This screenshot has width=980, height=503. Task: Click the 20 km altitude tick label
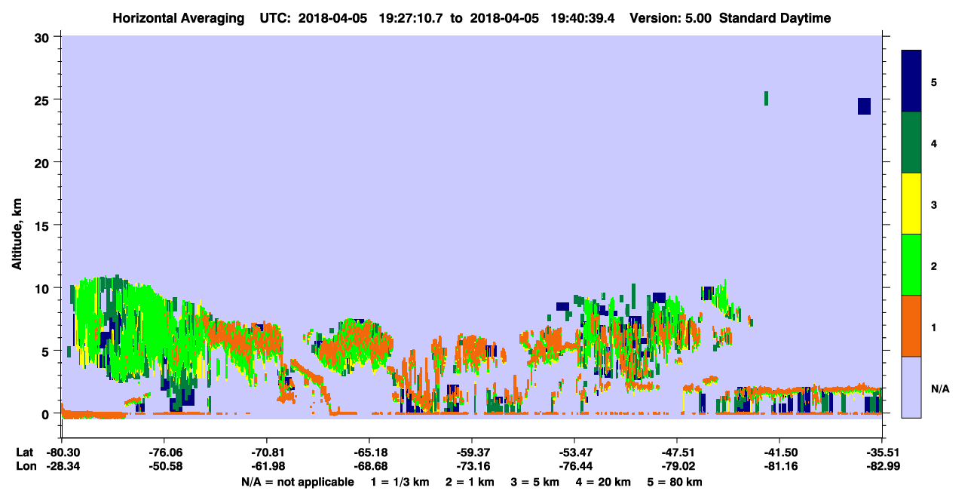click(x=44, y=162)
